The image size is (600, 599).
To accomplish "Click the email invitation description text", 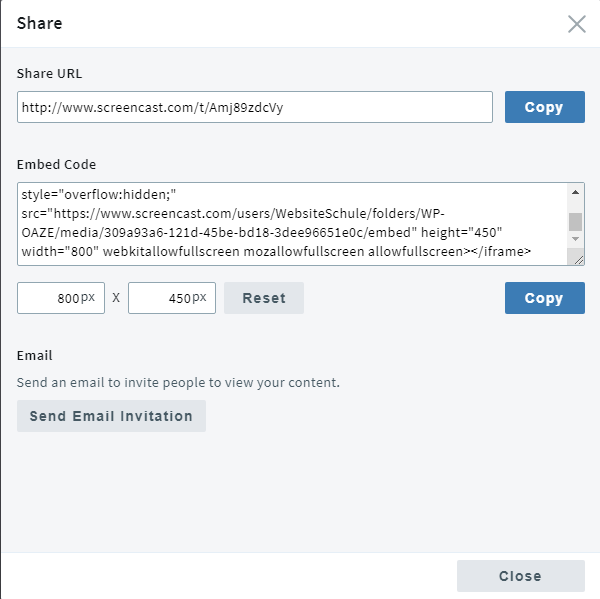I will (x=178, y=382).
